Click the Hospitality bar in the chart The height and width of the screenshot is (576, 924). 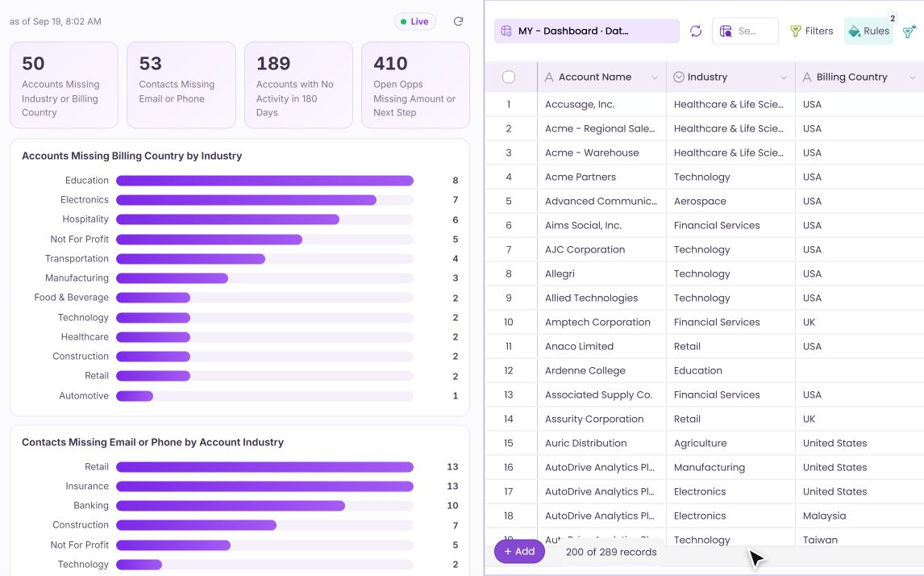pyautogui.click(x=227, y=219)
